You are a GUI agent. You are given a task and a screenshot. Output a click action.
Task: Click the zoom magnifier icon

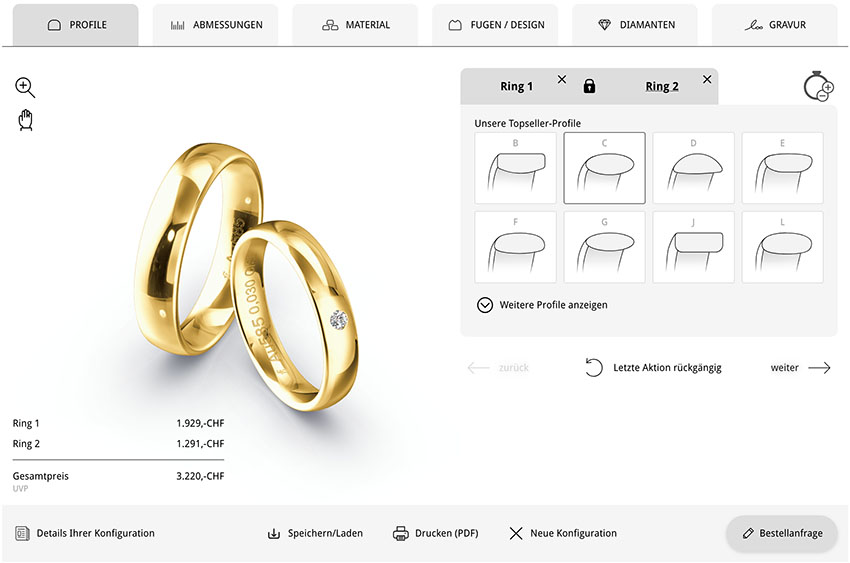pyautogui.click(x=25, y=87)
